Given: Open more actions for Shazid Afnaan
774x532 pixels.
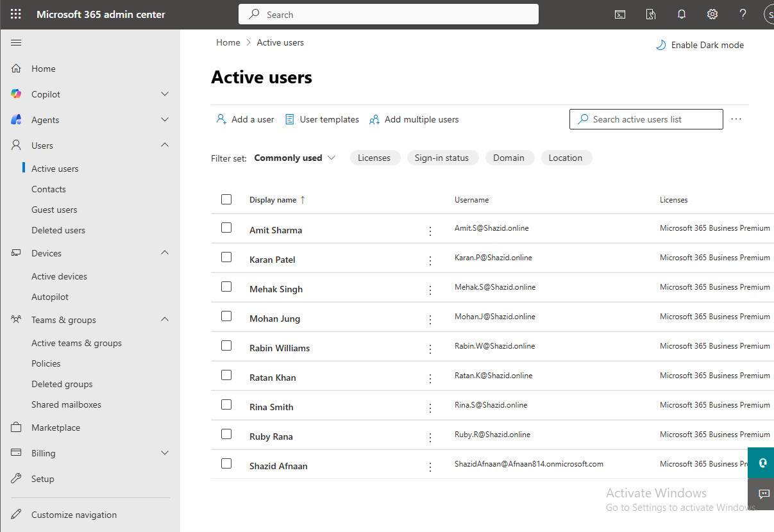Looking at the screenshot, I should [x=430, y=467].
